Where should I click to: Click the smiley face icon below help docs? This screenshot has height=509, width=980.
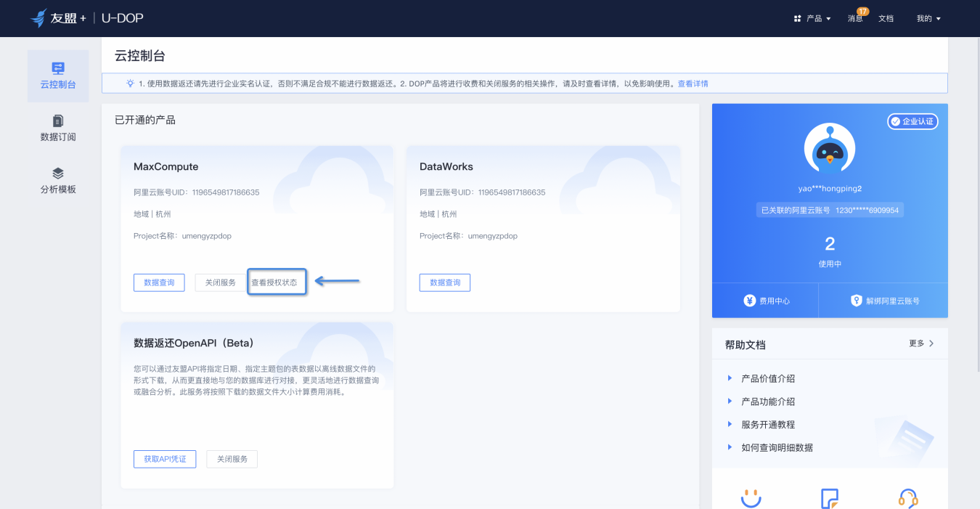(751, 498)
